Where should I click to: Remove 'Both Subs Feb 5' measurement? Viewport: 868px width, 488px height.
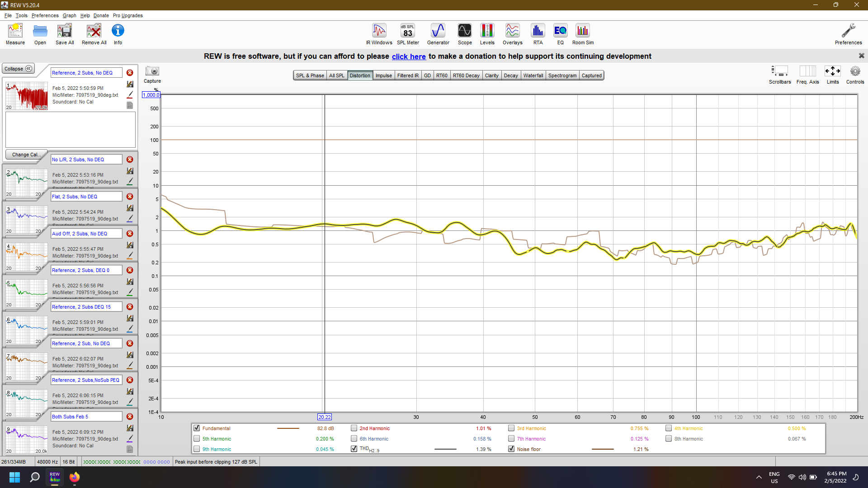pos(130,417)
